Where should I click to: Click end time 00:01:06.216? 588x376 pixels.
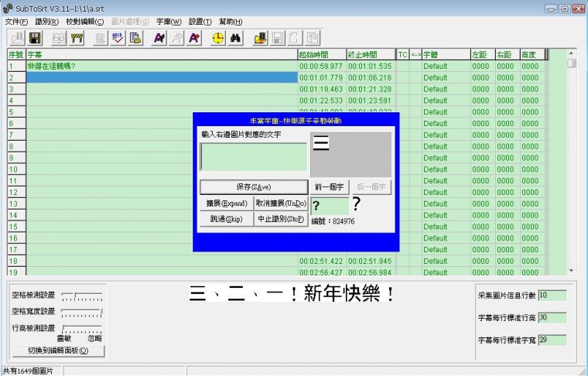tap(370, 78)
